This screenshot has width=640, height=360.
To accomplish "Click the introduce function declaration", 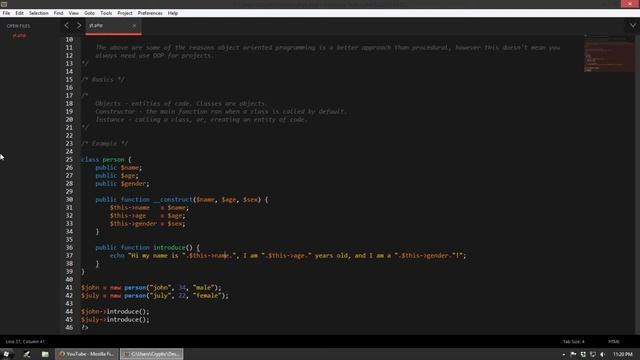I will point(147,248).
